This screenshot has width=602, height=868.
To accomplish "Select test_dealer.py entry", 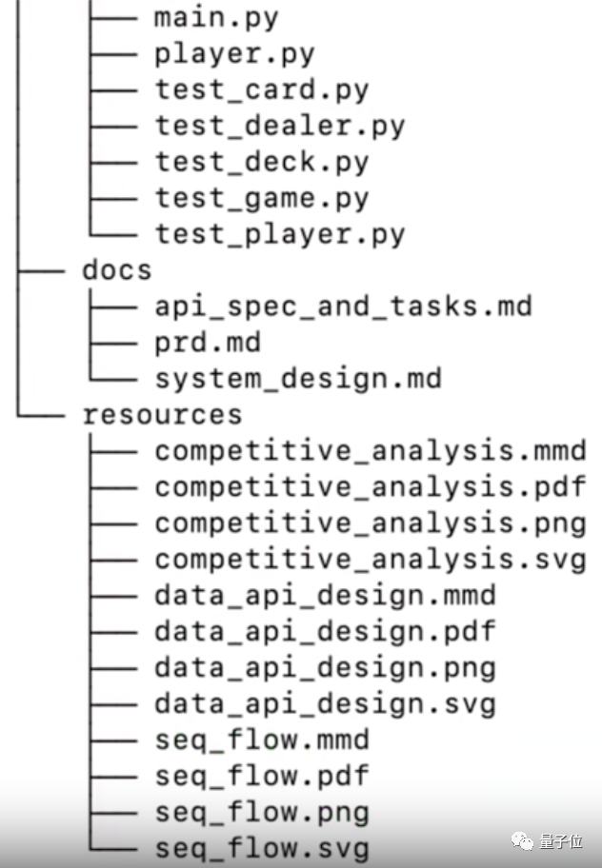I will click(280, 127).
